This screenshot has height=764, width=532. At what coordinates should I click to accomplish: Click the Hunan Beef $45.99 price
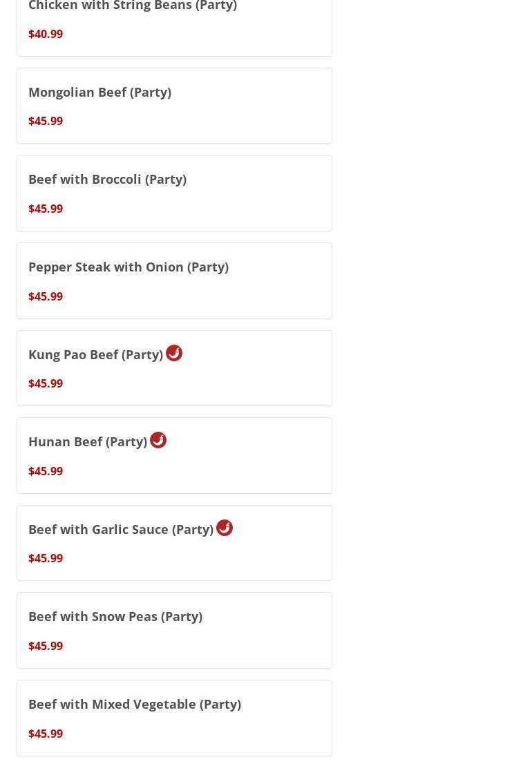(46, 471)
